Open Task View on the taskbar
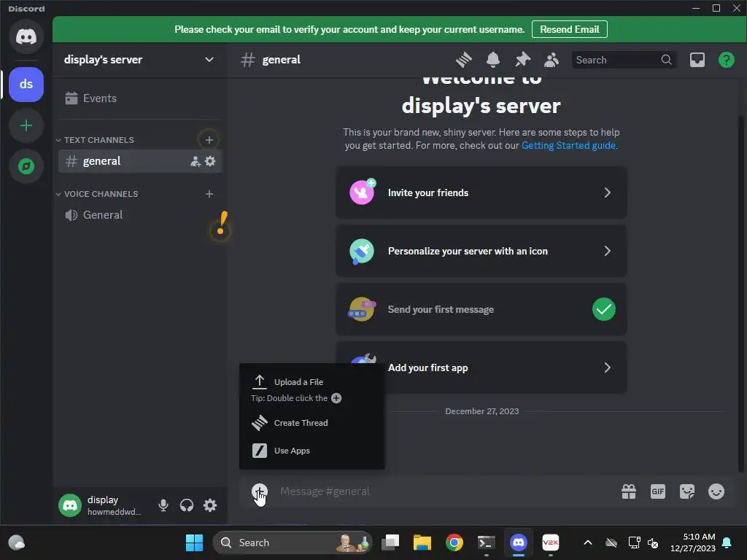Viewport: 747px width, 560px height. coord(390,542)
